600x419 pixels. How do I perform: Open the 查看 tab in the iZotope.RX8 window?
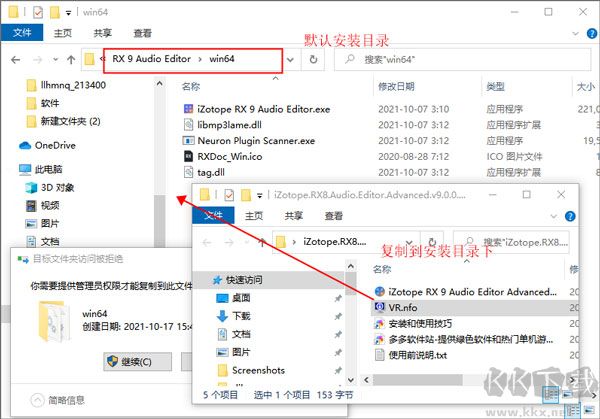(334, 216)
